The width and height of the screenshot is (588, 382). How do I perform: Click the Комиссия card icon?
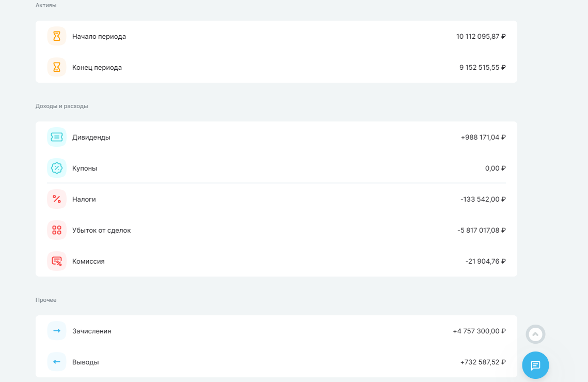pyautogui.click(x=57, y=261)
